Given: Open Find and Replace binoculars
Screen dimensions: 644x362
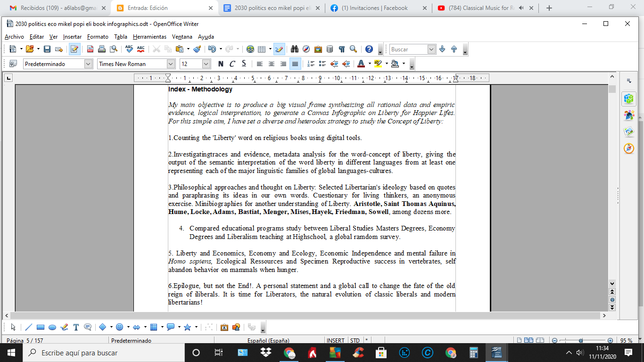Looking at the screenshot, I should click(x=295, y=49).
